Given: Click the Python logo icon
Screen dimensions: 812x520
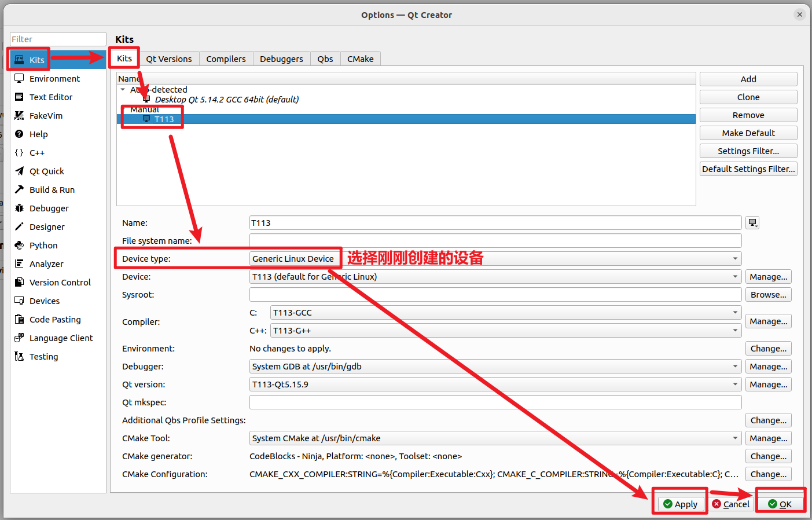Looking at the screenshot, I should [x=19, y=245].
